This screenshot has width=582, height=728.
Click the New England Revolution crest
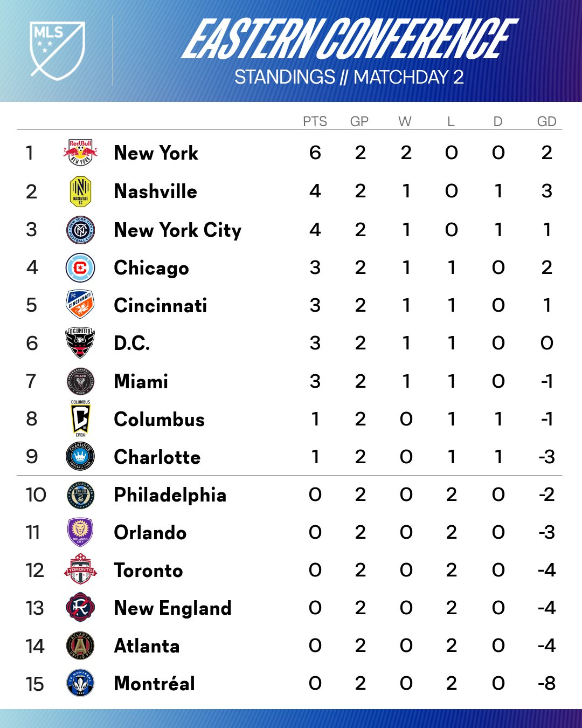tap(80, 608)
